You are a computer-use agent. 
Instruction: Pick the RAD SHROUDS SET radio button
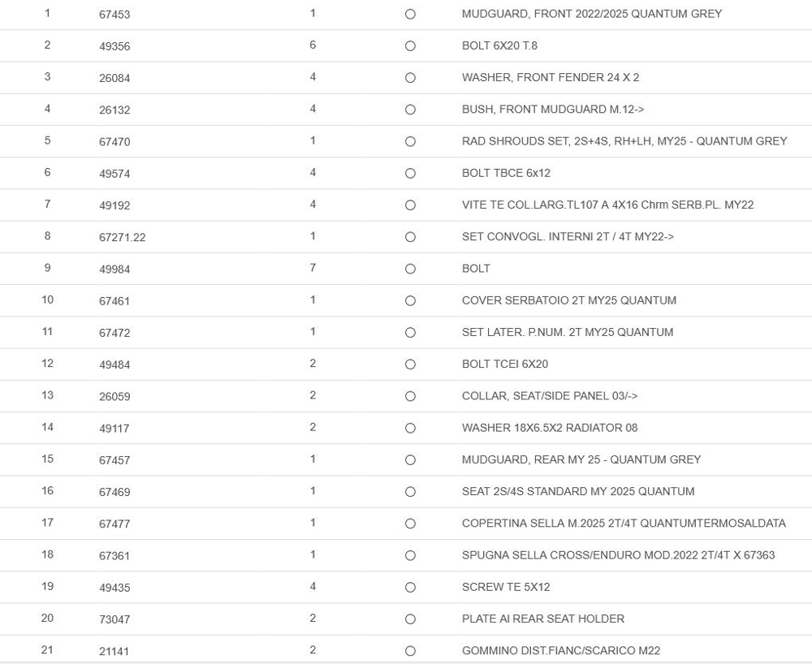(x=410, y=141)
